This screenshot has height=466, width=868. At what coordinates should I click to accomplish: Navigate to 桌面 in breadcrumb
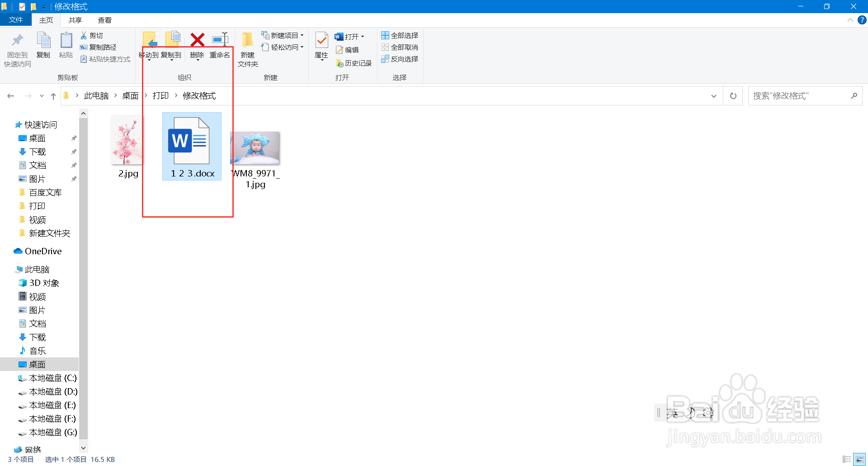pos(130,95)
